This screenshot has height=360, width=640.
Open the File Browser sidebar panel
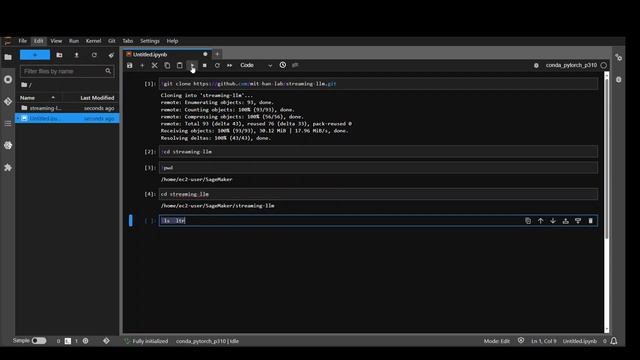click(8, 57)
